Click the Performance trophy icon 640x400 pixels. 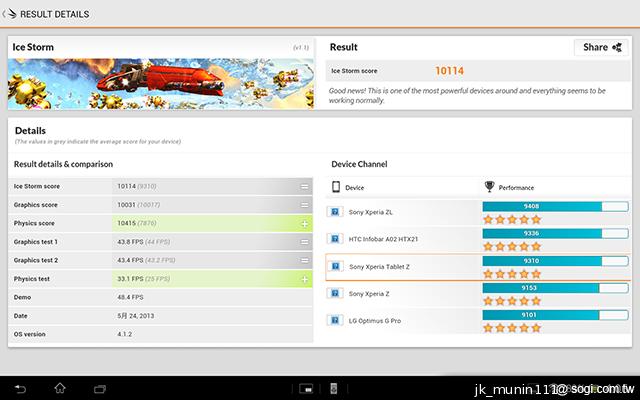tap(489, 187)
